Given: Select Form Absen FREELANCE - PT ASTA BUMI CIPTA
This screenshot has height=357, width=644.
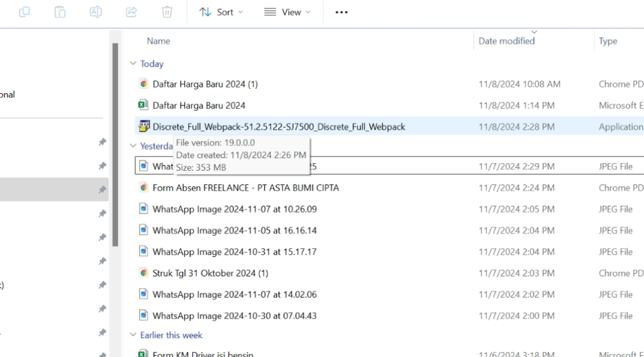Looking at the screenshot, I should click(x=246, y=188).
